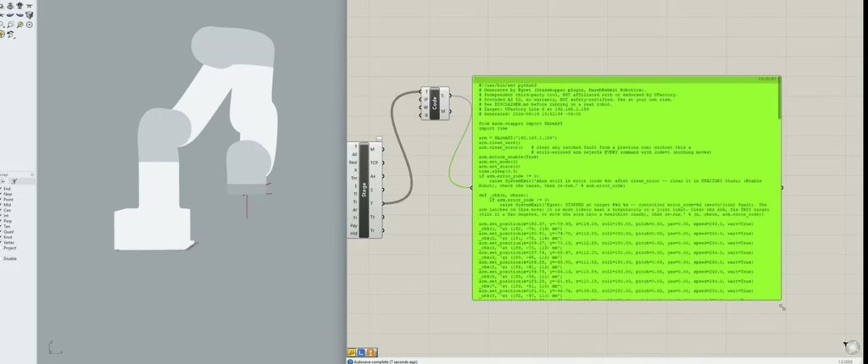The width and height of the screenshot is (868, 364).
Task: Click the orange canvas widget icon
Action: 372,352
